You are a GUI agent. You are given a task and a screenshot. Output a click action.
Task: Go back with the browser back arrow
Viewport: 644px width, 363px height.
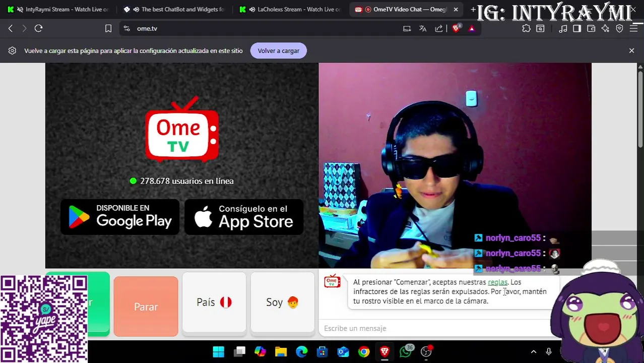[11, 29]
